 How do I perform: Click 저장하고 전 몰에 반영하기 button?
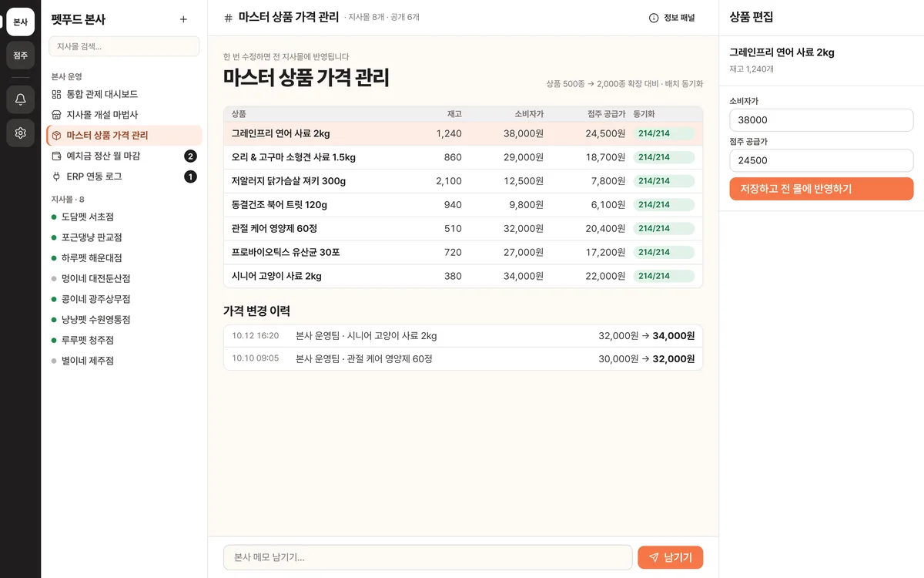[822, 189]
